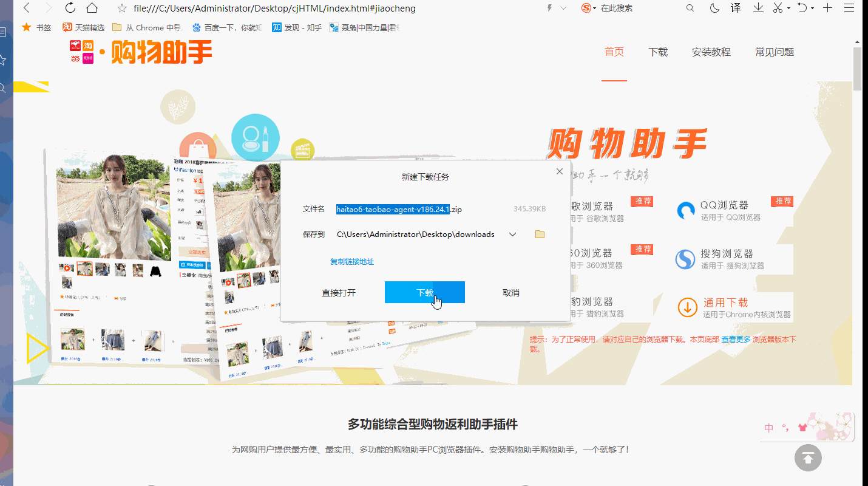The width and height of the screenshot is (868, 486).
Task: Open the 天猫精选 bookmark
Action: (84, 27)
